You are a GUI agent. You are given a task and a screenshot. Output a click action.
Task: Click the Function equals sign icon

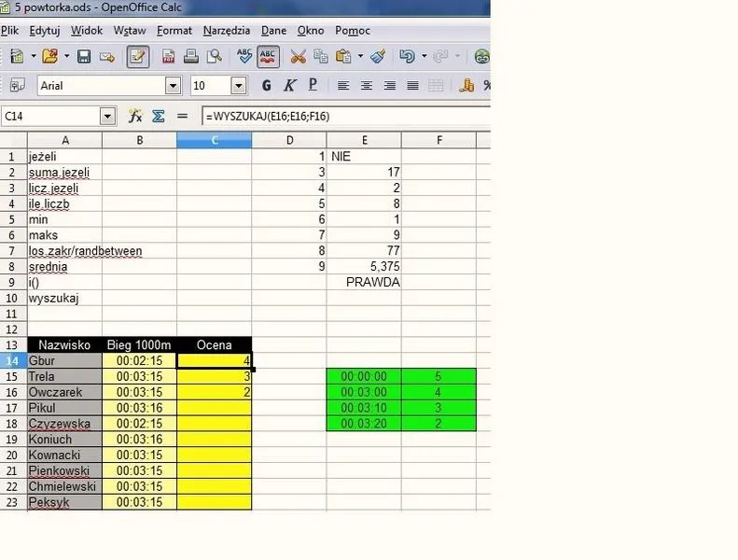click(x=182, y=116)
